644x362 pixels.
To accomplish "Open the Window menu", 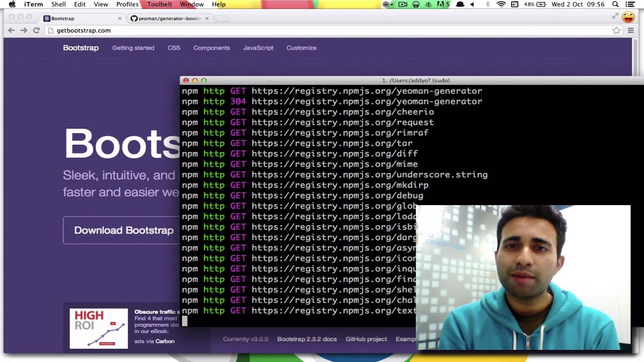I will [192, 4].
